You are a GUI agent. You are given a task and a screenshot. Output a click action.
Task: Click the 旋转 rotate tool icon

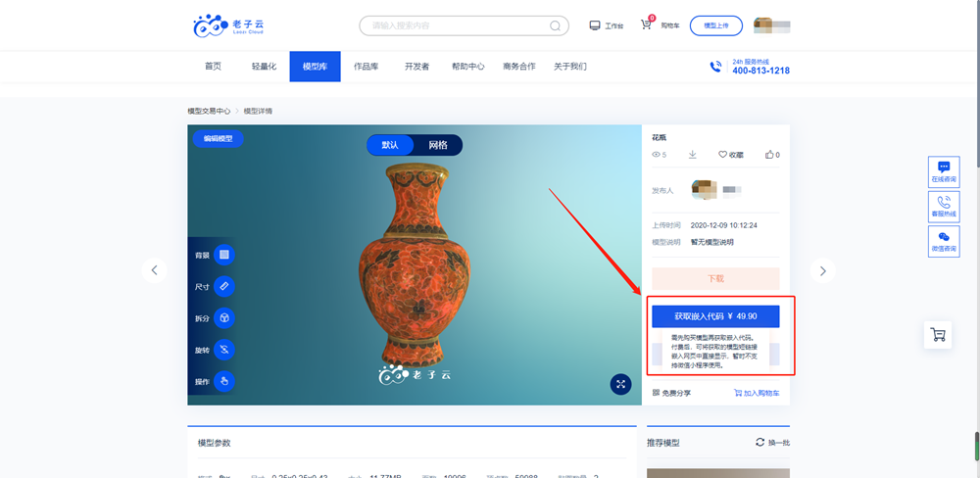(224, 350)
